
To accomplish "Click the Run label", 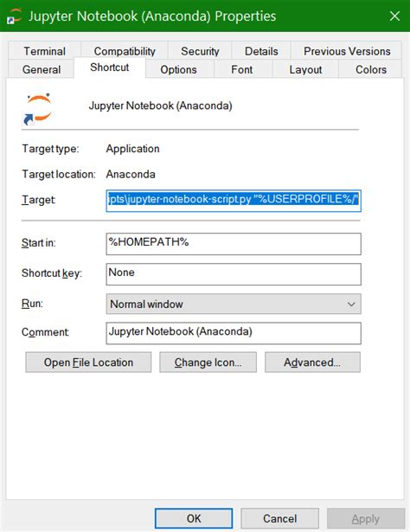I will point(32,303).
